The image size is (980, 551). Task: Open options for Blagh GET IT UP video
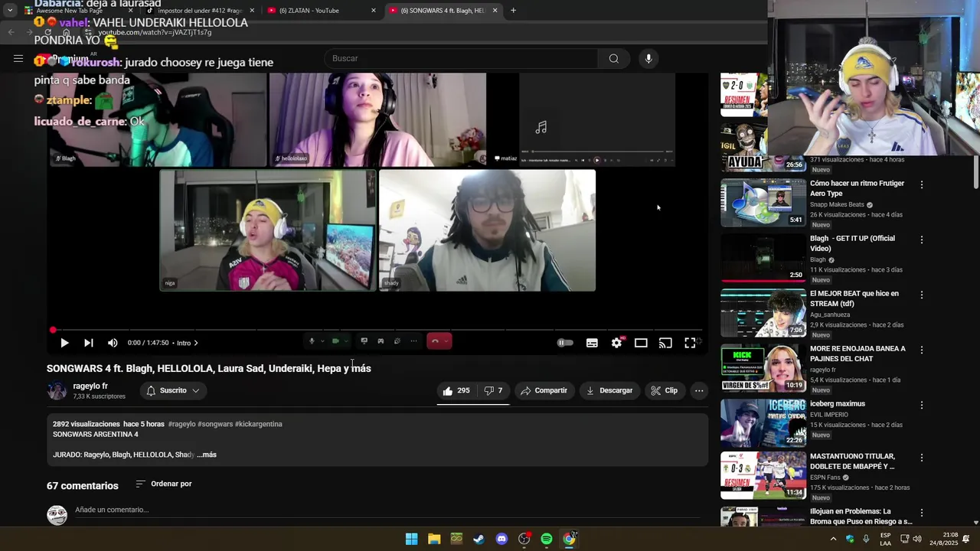tap(922, 240)
